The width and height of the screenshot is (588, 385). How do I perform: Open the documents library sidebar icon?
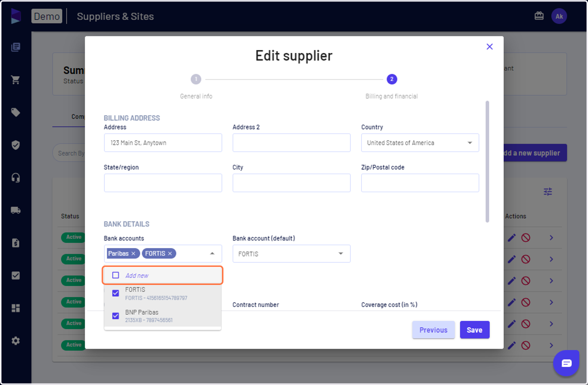16,48
